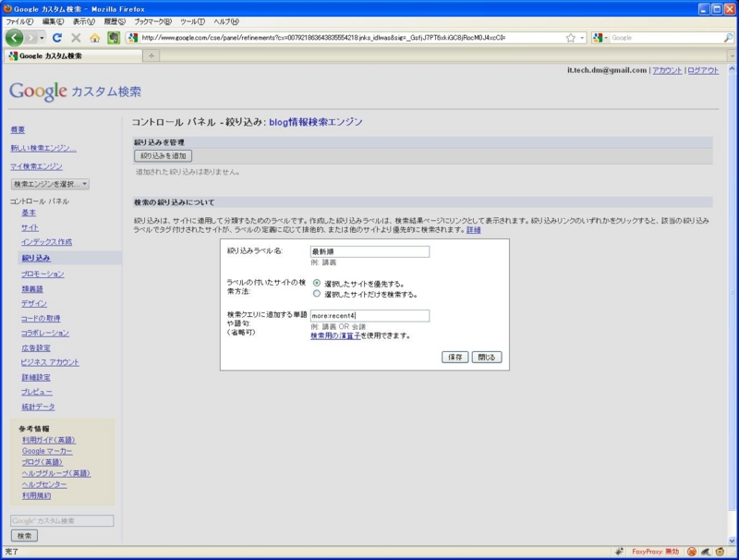Open the 表示 menu
Image resolution: width=739 pixels, height=560 pixels.
[x=84, y=21]
